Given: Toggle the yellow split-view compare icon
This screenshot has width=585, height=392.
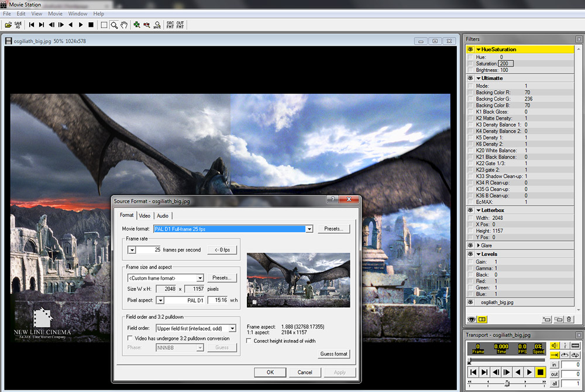Looking at the screenshot, I should [x=482, y=319].
